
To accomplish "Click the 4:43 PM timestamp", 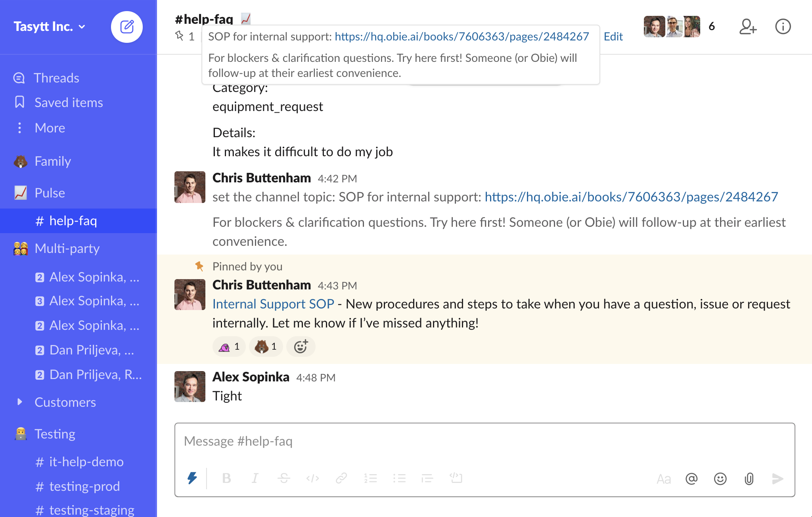I will point(337,285).
